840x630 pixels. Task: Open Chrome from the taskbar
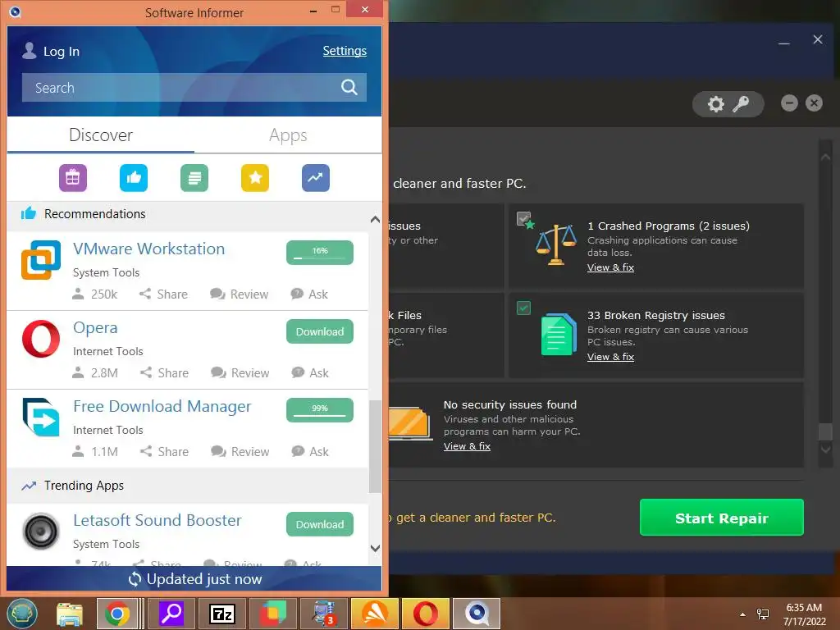tap(116, 614)
